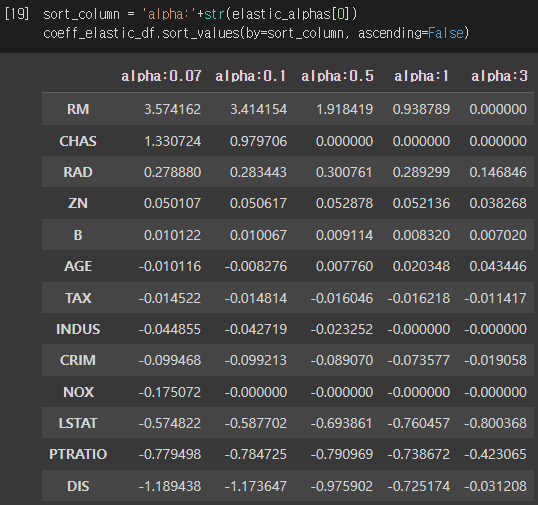The height and width of the screenshot is (505, 538).
Task: Click AGE value 0.007760
Action: point(344,266)
